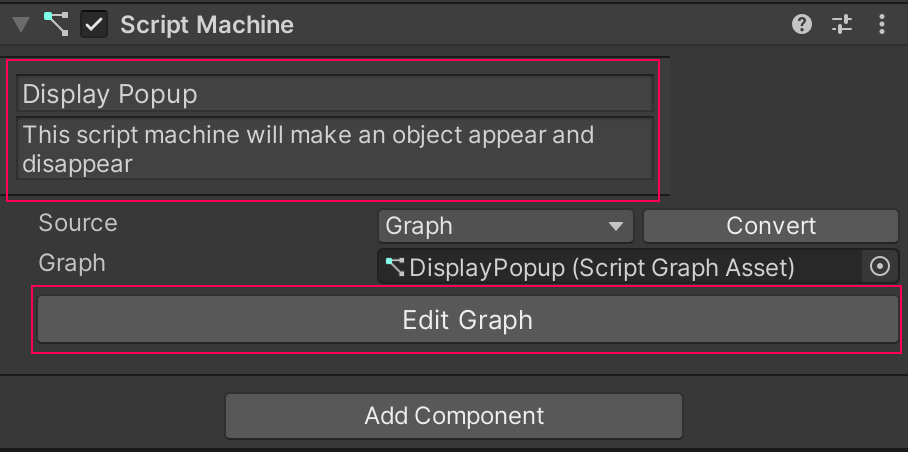Open the three-dot more options menu

pyautogui.click(x=881, y=25)
